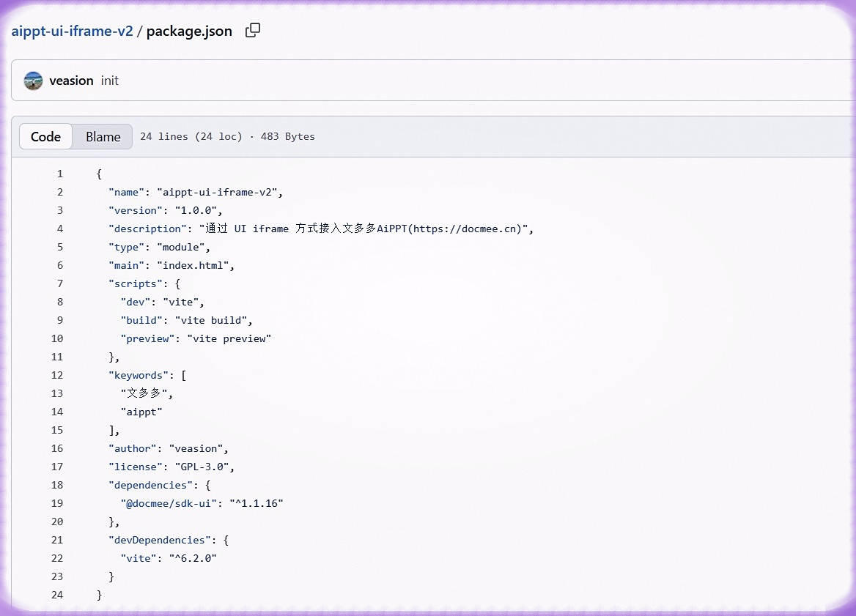Viewport: 856px width, 616px height.
Task: Click the "description" line of code
Action: [321, 229]
